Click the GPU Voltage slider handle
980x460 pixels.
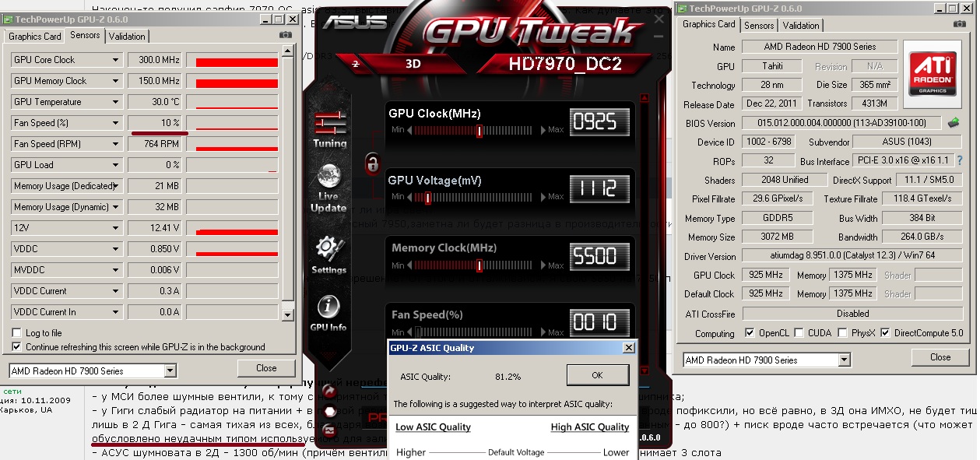point(427,198)
